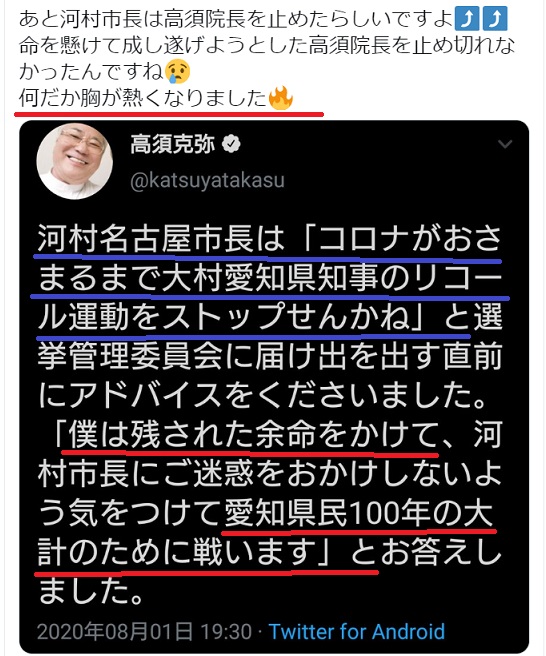Click the 2020年08月01日 19:30 timestamp

[x=145, y=631]
